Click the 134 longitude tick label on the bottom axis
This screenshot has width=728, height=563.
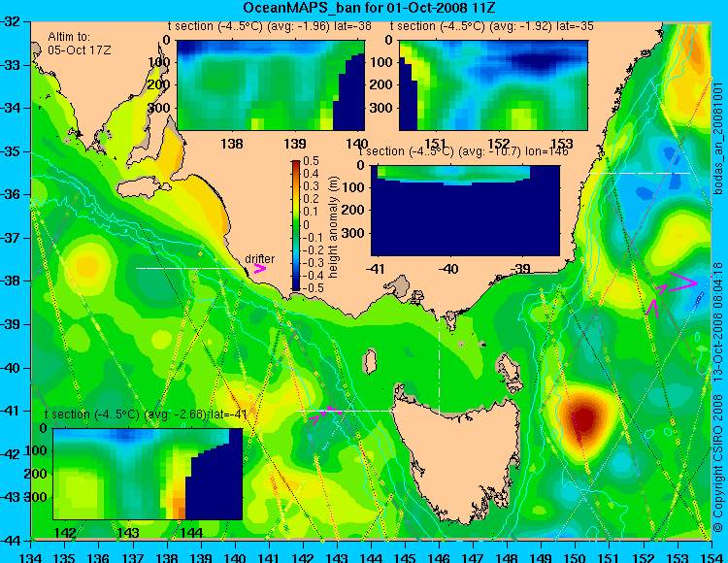point(31,557)
